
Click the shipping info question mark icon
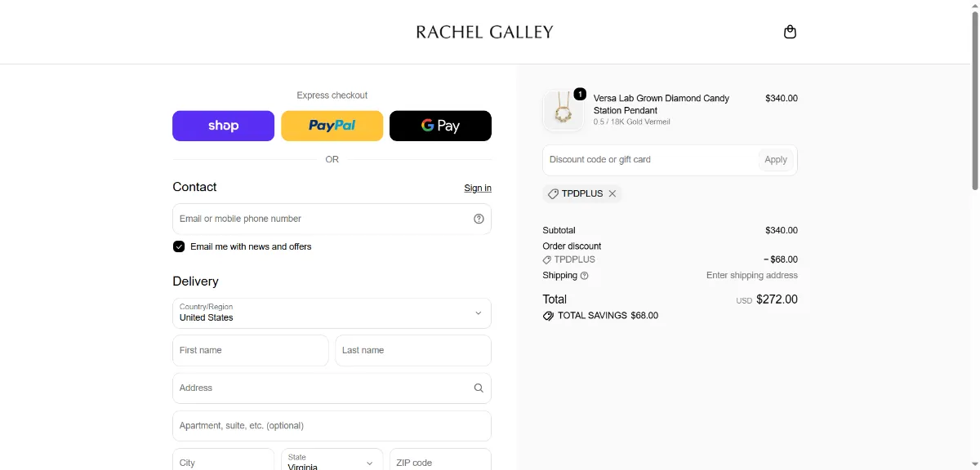(x=584, y=276)
